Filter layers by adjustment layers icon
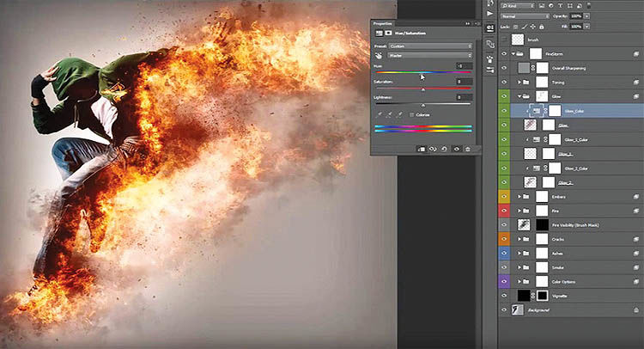The width and height of the screenshot is (644, 349). (550, 6)
